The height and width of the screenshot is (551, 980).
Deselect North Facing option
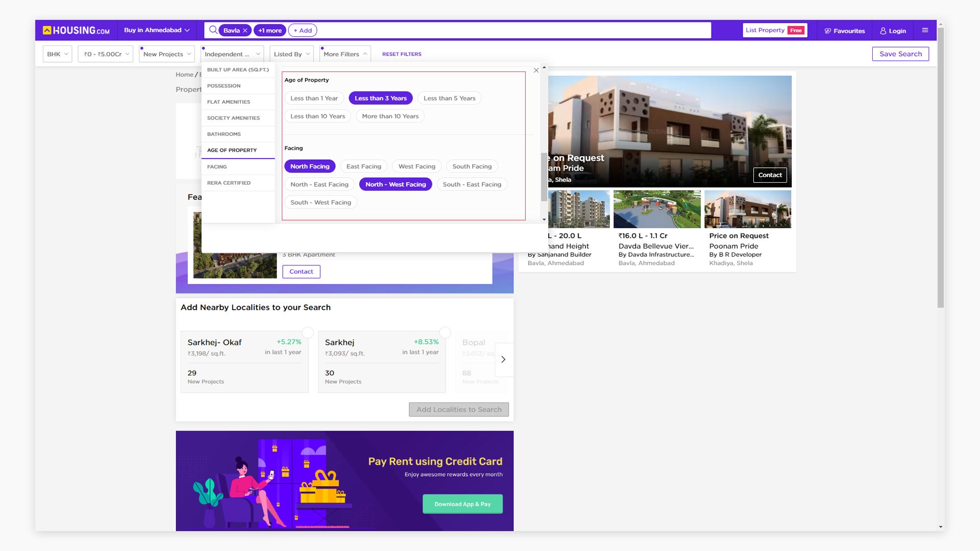point(310,166)
